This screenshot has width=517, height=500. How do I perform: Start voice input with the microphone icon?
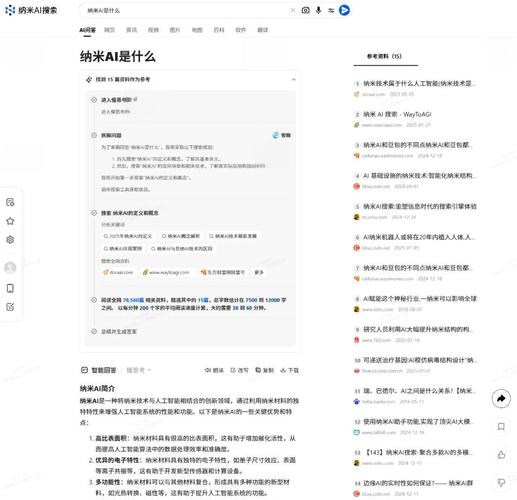318,10
